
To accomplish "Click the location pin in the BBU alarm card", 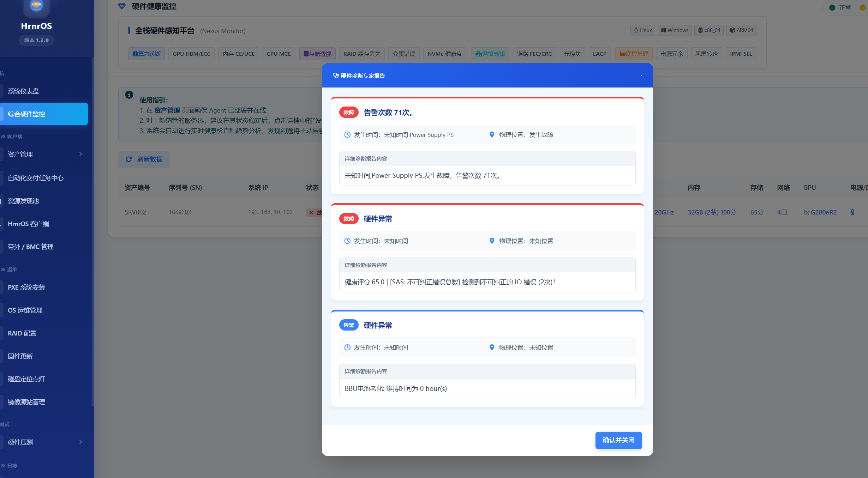I will pyautogui.click(x=492, y=347).
